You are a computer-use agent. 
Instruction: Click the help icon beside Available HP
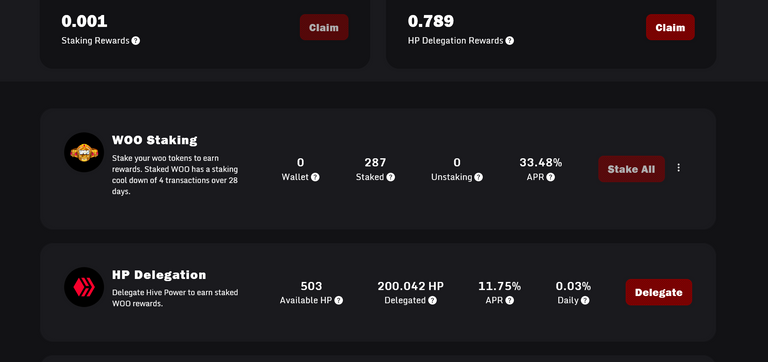[x=338, y=301]
